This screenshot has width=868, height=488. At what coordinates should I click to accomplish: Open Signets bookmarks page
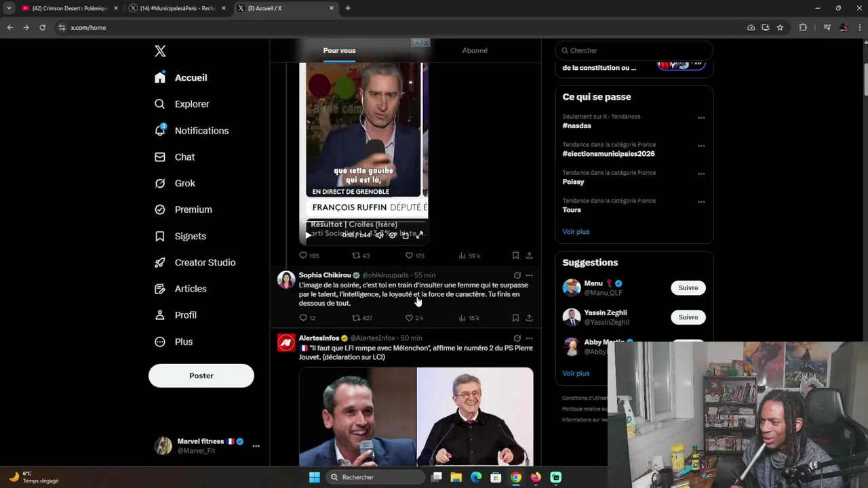180,236
